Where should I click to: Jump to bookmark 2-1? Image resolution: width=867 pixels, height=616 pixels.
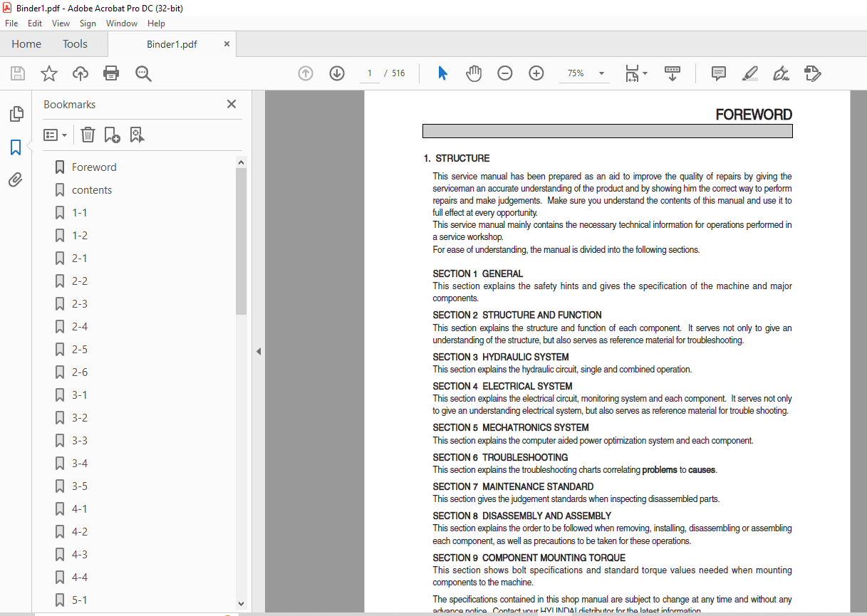pyautogui.click(x=80, y=259)
